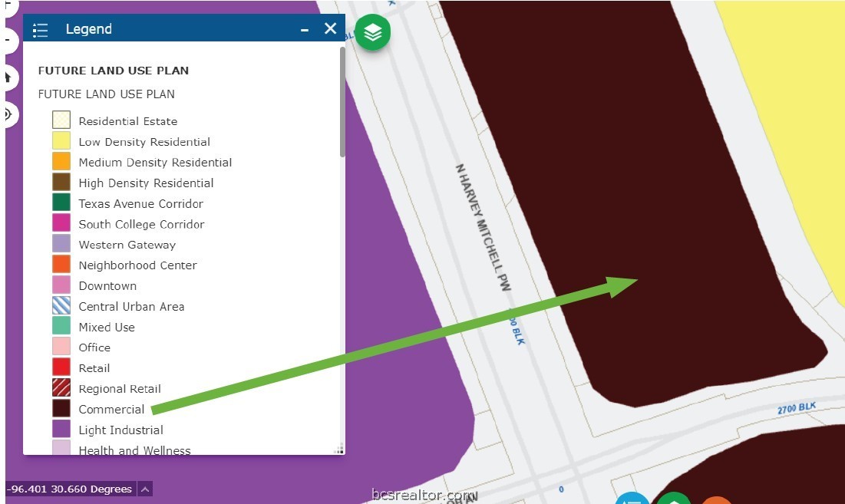Click the Legend list icon in header
Viewport: 845px width, 504px height.
(x=41, y=30)
